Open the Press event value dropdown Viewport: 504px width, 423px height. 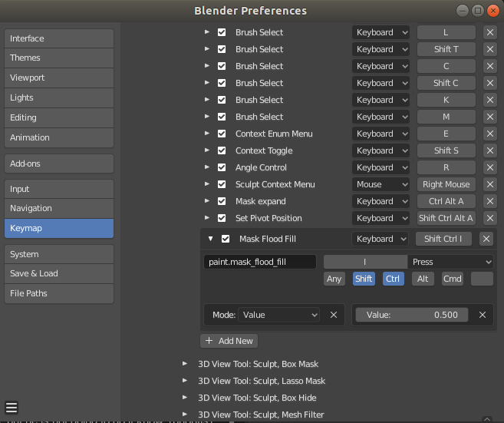click(x=450, y=262)
